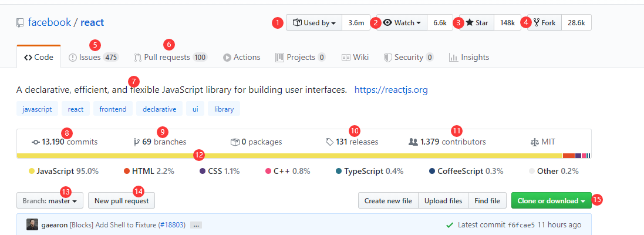Open the Security tab
This screenshot has height=235, width=644.
pyautogui.click(x=409, y=58)
